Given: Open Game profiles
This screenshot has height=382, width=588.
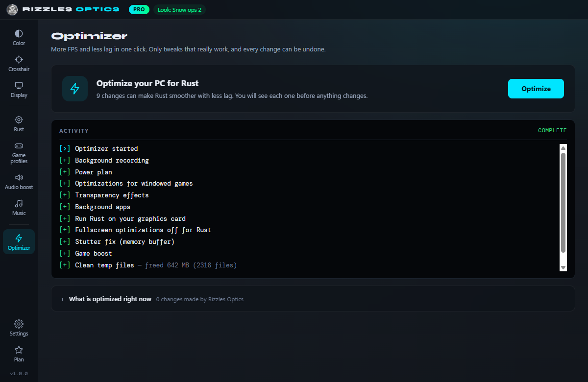Looking at the screenshot, I should tap(19, 152).
